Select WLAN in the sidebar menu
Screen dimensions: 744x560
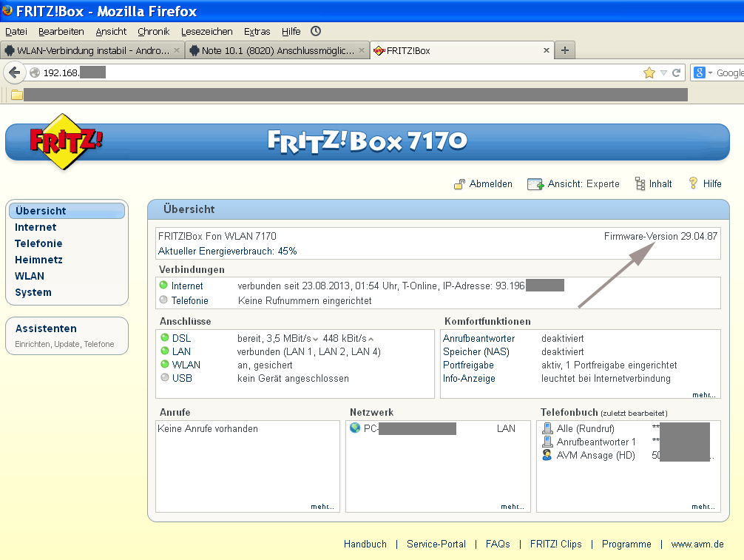pos(30,276)
